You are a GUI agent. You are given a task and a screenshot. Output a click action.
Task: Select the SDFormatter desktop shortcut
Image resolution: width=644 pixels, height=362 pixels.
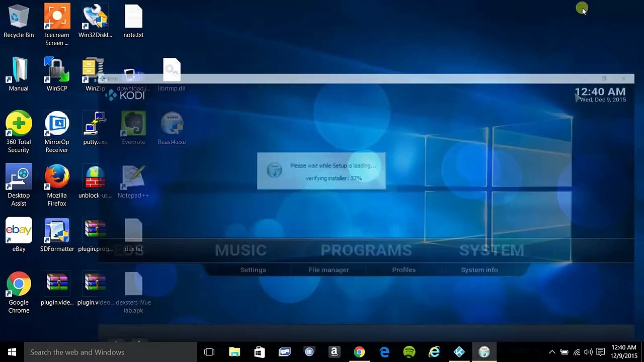point(57,235)
